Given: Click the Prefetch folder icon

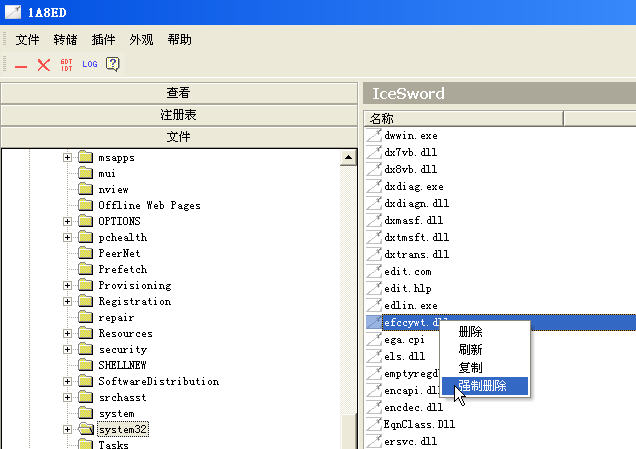Looking at the screenshot, I should click(x=86, y=269).
